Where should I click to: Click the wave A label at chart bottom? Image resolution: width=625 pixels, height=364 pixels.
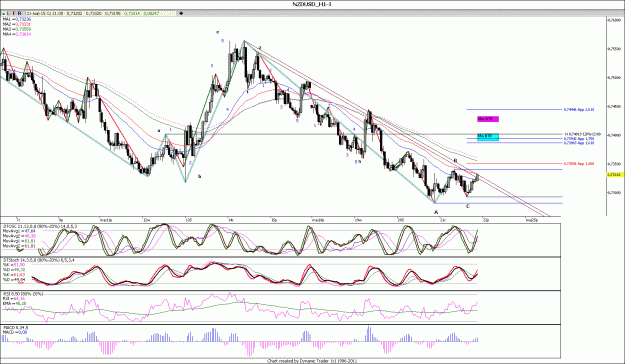pos(436,213)
